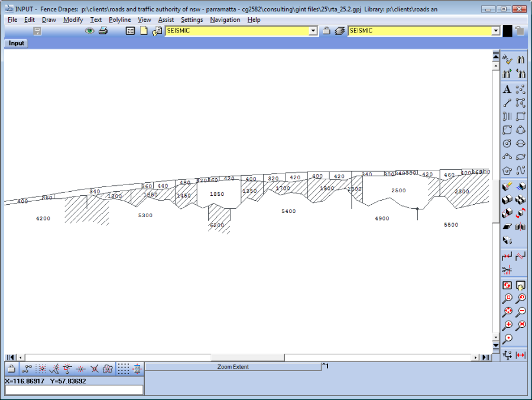Screen dimensions: 532x400
Task: Click the command input field below coordinates
Action: [x=74, y=390]
